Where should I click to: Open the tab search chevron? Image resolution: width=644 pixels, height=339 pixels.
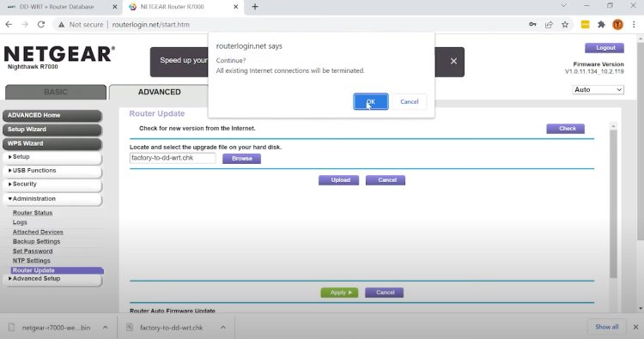(x=564, y=6)
